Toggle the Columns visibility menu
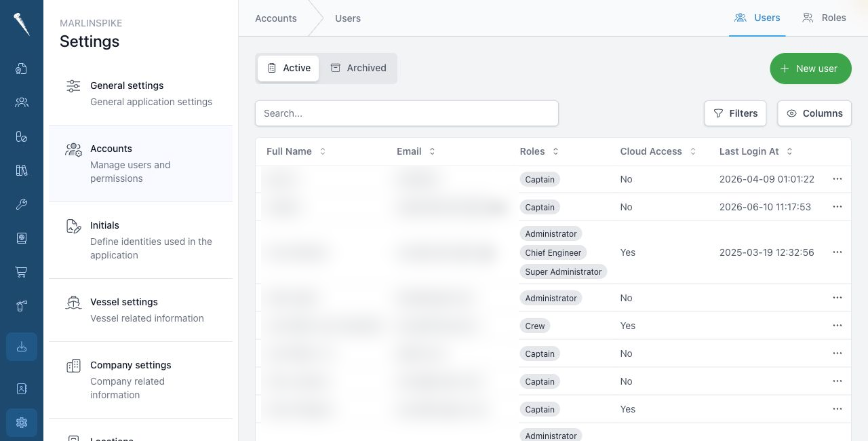This screenshot has width=868, height=441. [x=814, y=113]
